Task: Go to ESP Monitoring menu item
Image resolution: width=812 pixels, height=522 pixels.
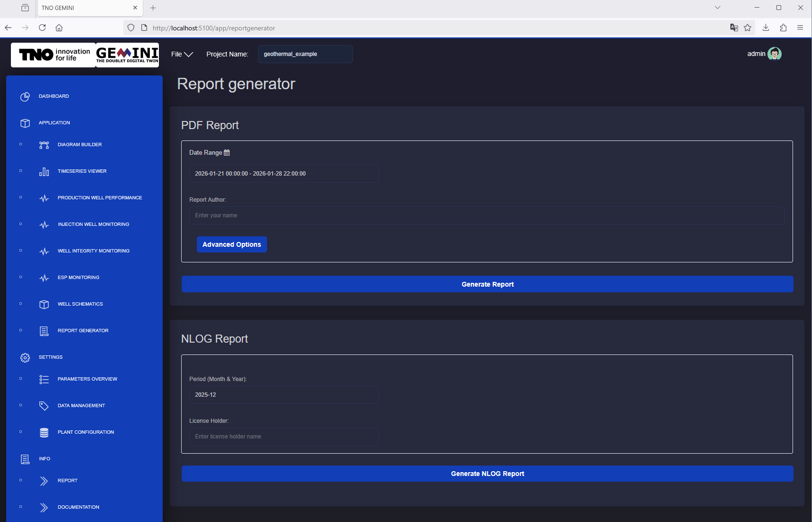Action: pos(79,278)
